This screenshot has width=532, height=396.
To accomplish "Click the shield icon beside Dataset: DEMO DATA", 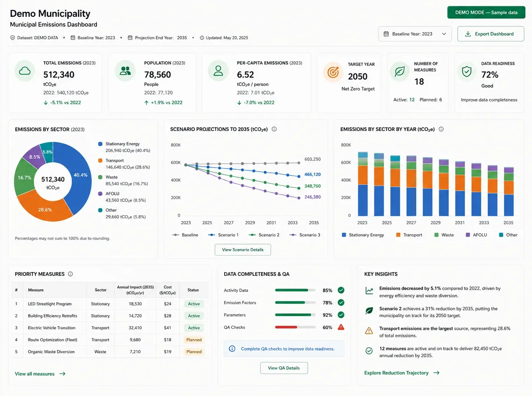I will click(12, 38).
